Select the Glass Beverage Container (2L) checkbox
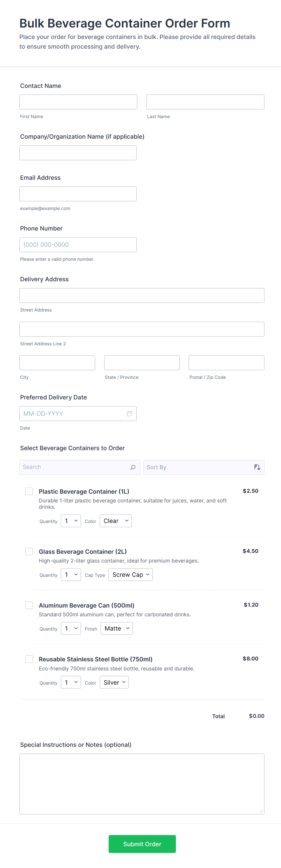Image resolution: width=281 pixels, height=868 pixels. coord(29,551)
